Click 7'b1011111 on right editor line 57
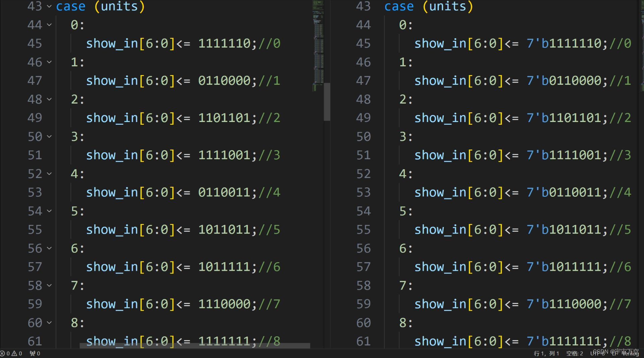Viewport: 644px width, 358px height. click(x=564, y=266)
